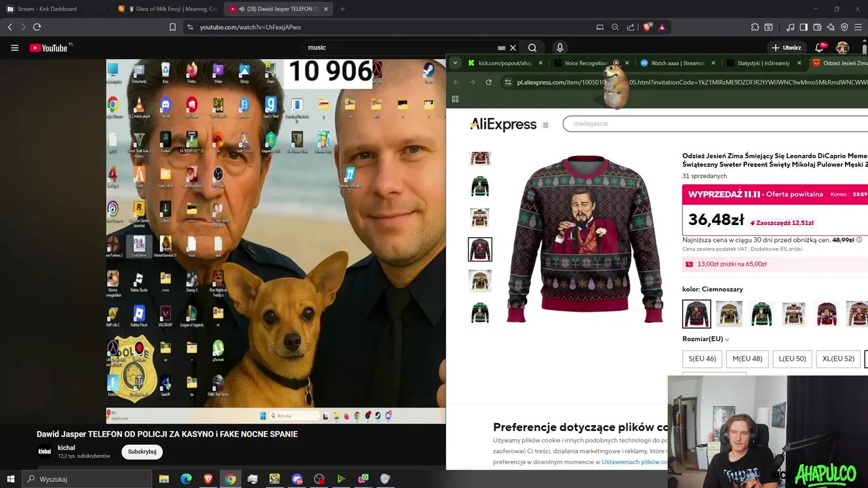Go back in the outer browser
The image size is (868, 488).
pos(10,27)
